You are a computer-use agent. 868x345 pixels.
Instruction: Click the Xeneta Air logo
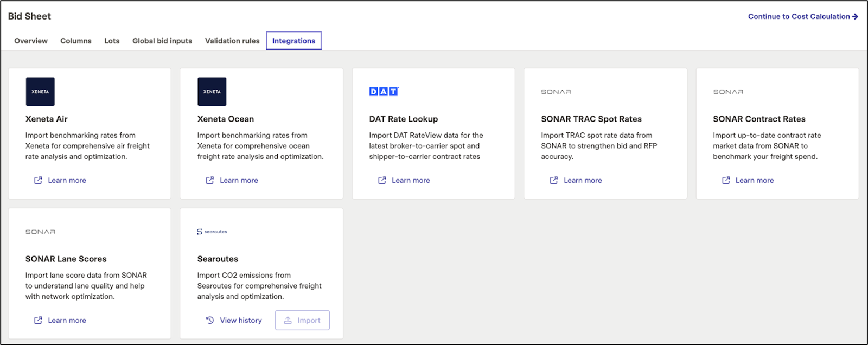40,92
